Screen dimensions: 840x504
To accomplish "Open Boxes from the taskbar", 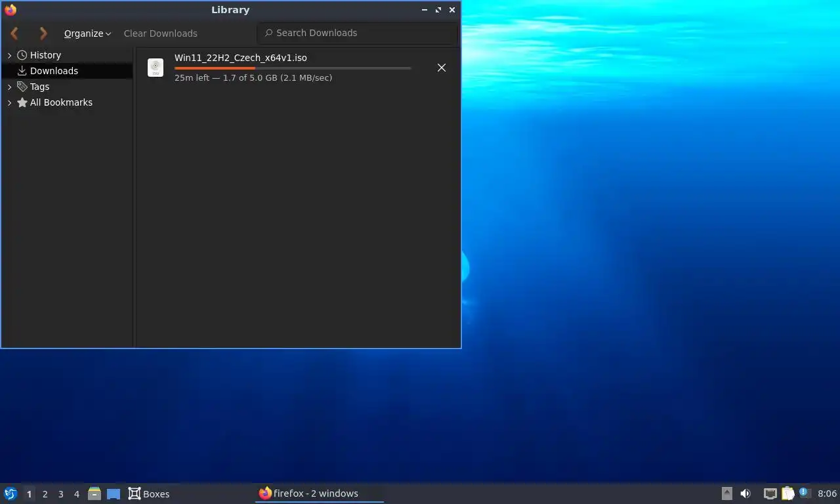I will 149,493.
